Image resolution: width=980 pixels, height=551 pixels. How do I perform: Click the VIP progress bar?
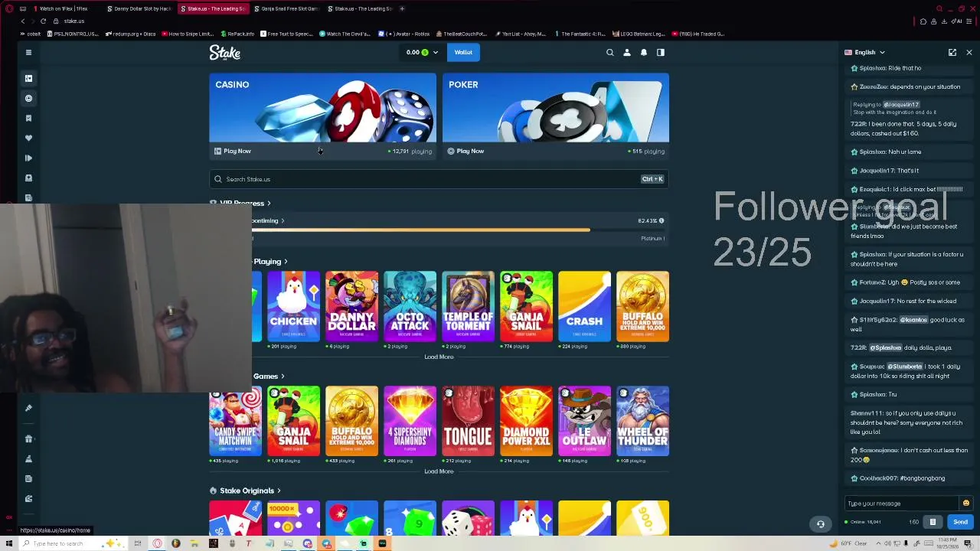[x=458, y=230]
